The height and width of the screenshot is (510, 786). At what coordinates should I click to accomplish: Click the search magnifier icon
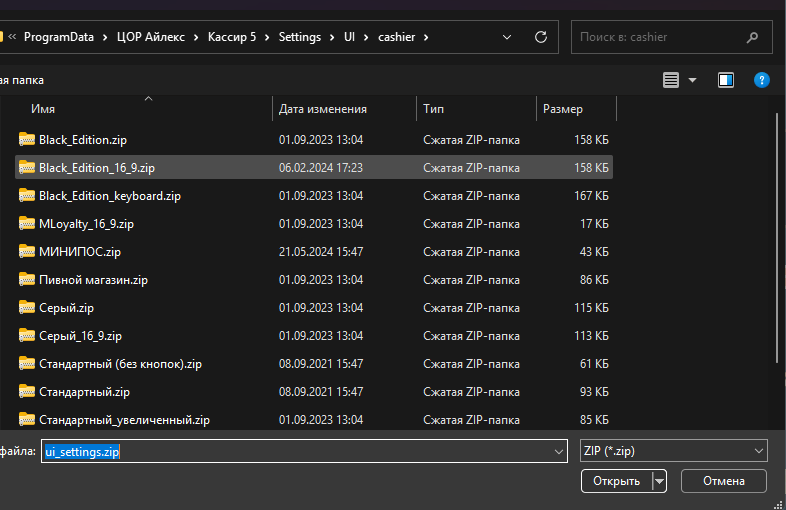tap(752, 37)
